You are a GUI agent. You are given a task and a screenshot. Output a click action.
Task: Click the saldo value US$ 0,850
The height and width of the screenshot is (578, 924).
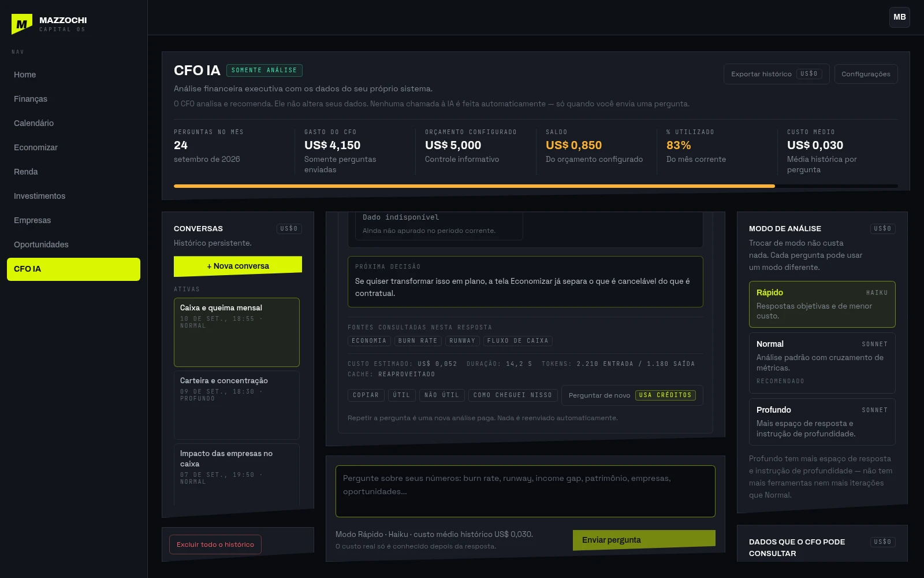(x=573, y=145)
